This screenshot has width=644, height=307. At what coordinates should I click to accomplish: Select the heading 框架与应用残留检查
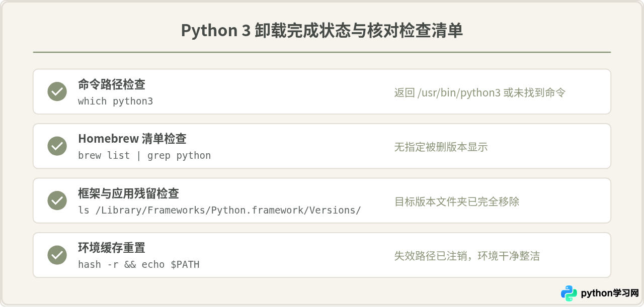point(128,193)
